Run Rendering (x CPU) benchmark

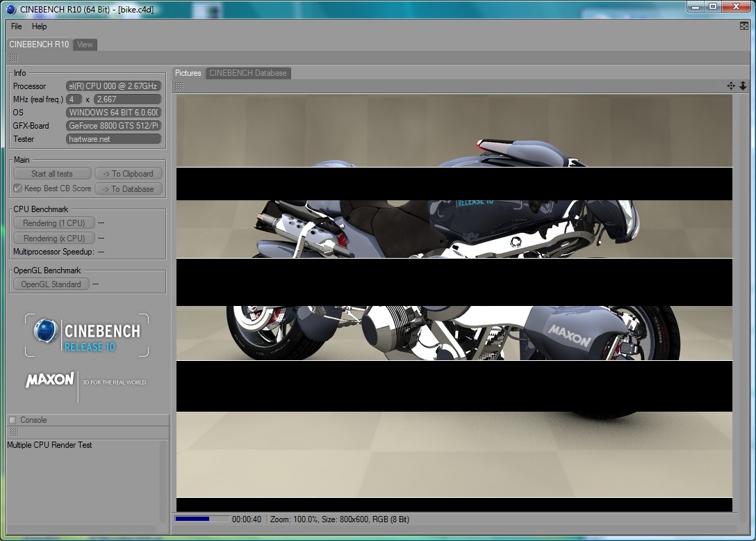[x=54, y=239]
